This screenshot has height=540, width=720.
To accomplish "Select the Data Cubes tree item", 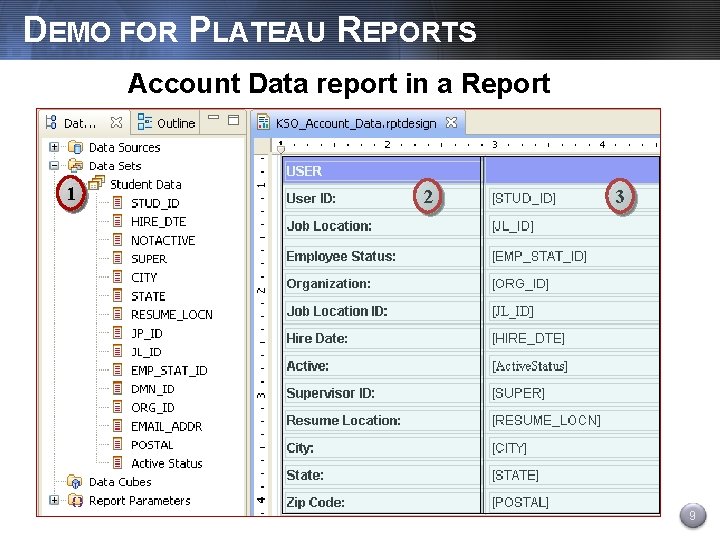I will pos(120,482).
